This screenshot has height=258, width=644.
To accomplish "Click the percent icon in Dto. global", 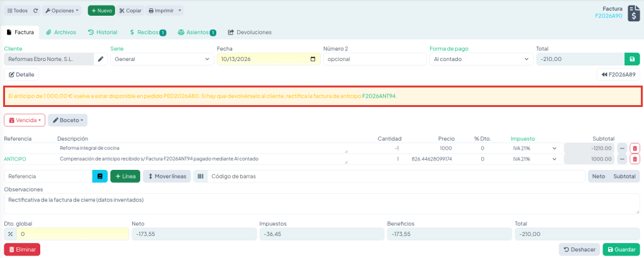I will coord(10,233).
